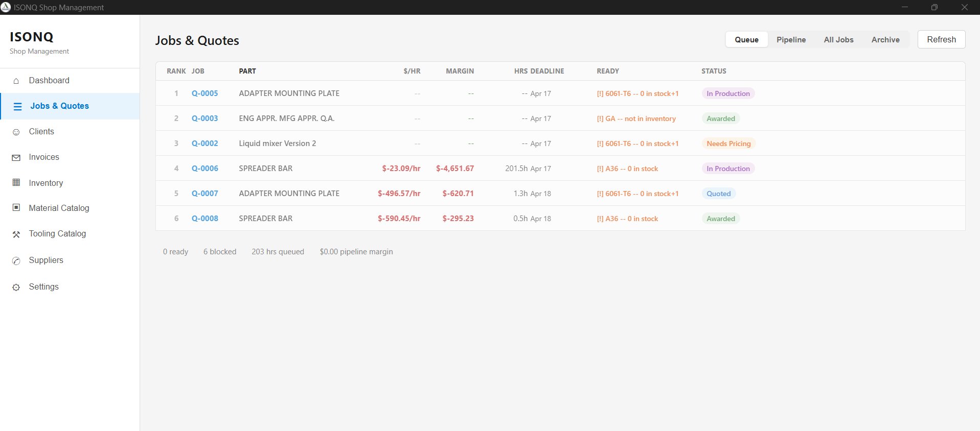This screenshot has width=980, height=431.
Task: Switch to the Pipeline tab
Action: [791, 40]
